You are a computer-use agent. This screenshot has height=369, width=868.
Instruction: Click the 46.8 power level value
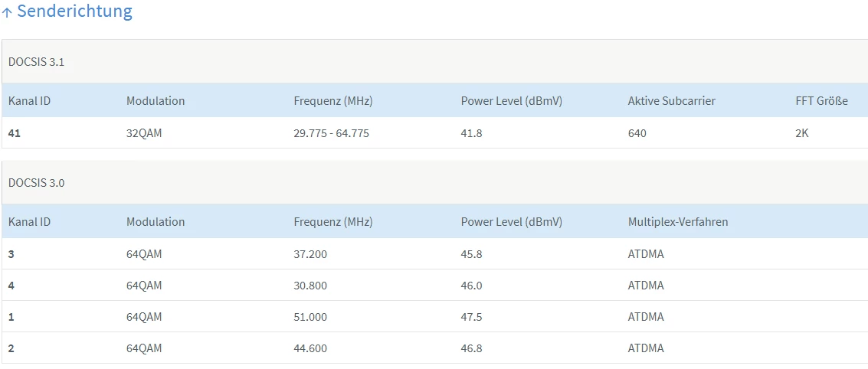click(x=471, y=348)
